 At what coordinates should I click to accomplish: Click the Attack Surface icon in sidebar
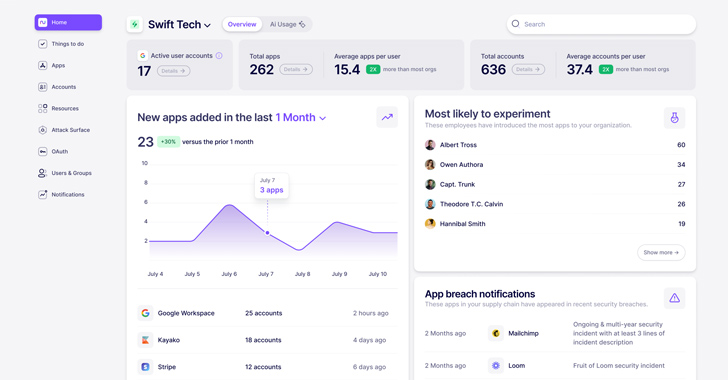(42, 130)
